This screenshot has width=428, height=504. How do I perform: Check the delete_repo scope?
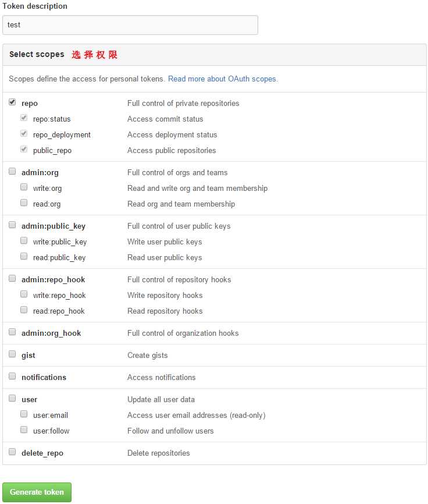12,452
